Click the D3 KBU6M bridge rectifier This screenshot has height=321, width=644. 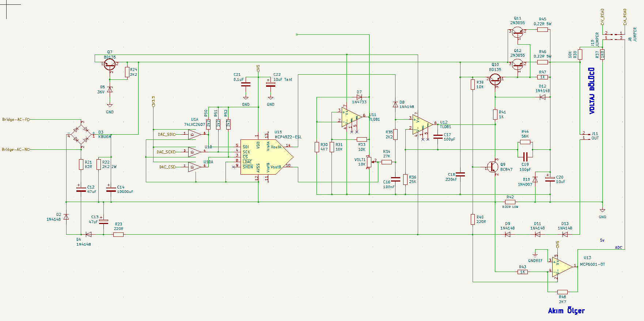point(81,134)
